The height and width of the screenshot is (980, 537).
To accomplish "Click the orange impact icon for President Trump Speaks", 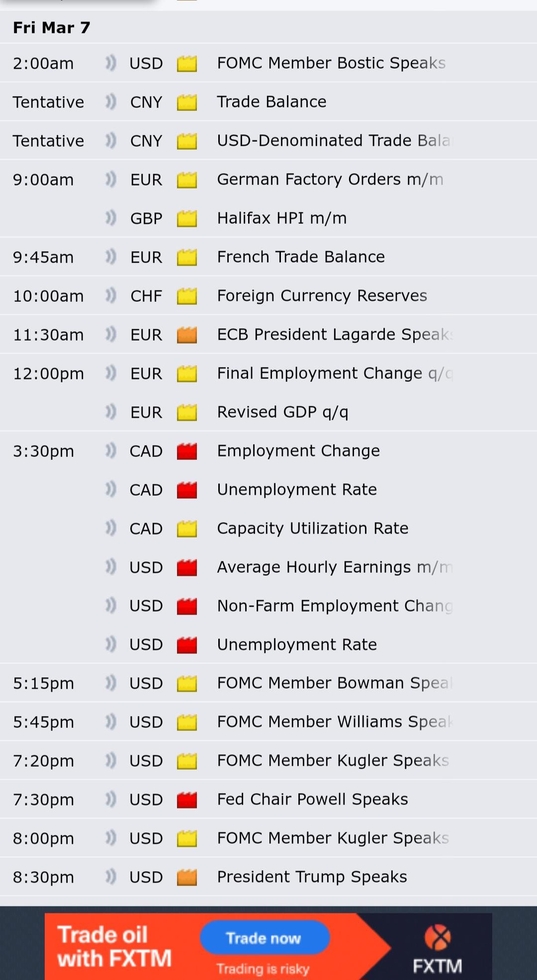I will coord(187,877).
